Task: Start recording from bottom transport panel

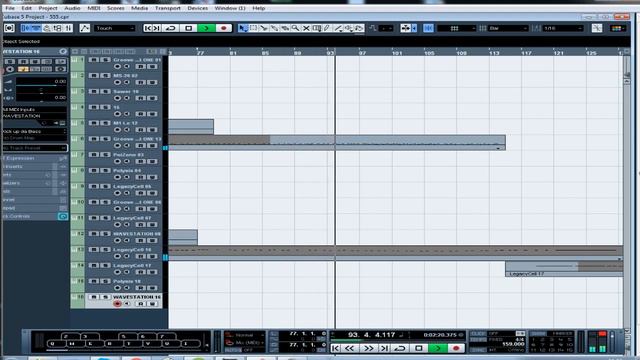Action: point(456,348)
